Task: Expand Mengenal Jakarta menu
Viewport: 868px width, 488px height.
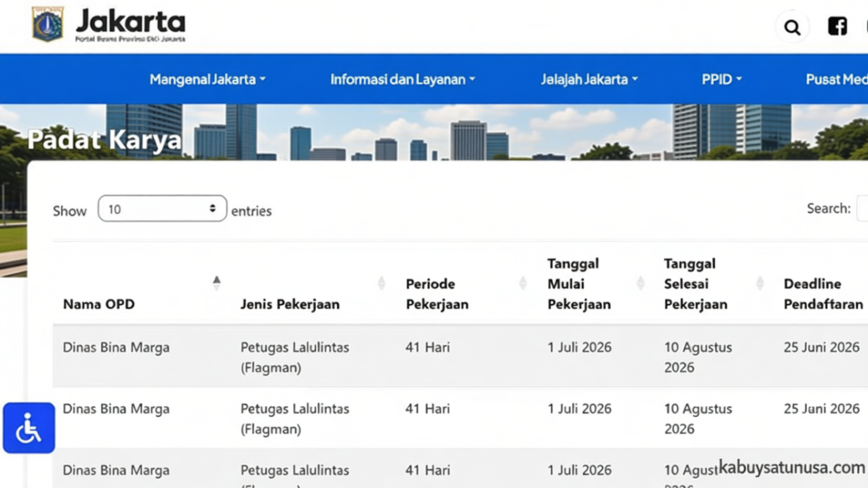Action: (208, 79)
